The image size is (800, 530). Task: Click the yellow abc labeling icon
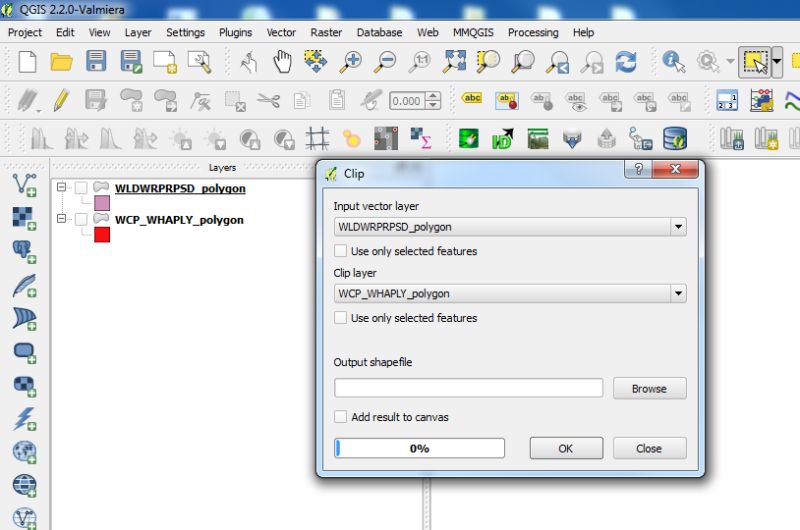472,97
